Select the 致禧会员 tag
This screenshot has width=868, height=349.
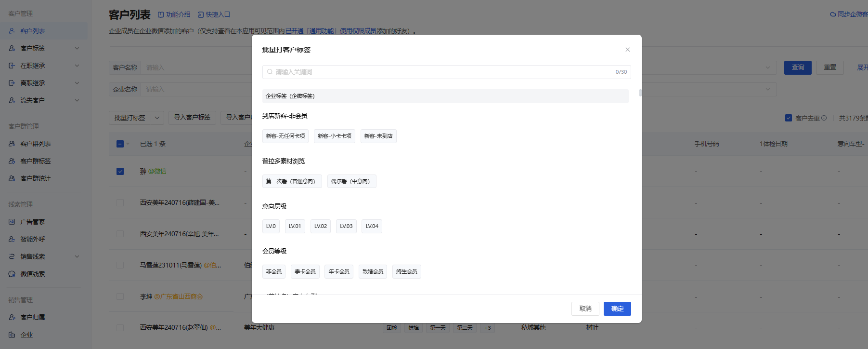click(x=373, y=271)
